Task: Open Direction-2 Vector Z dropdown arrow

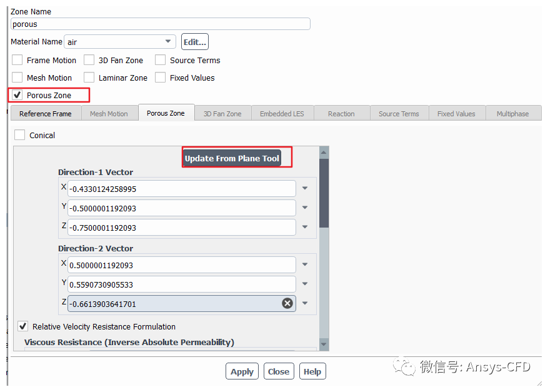Action: (x=305, y=303)
